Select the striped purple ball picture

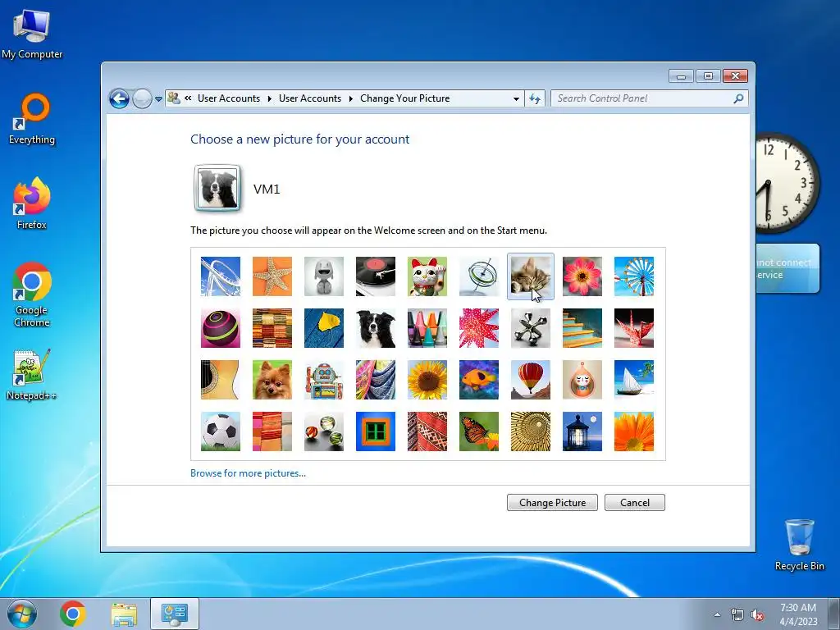(x=221, y=328)
